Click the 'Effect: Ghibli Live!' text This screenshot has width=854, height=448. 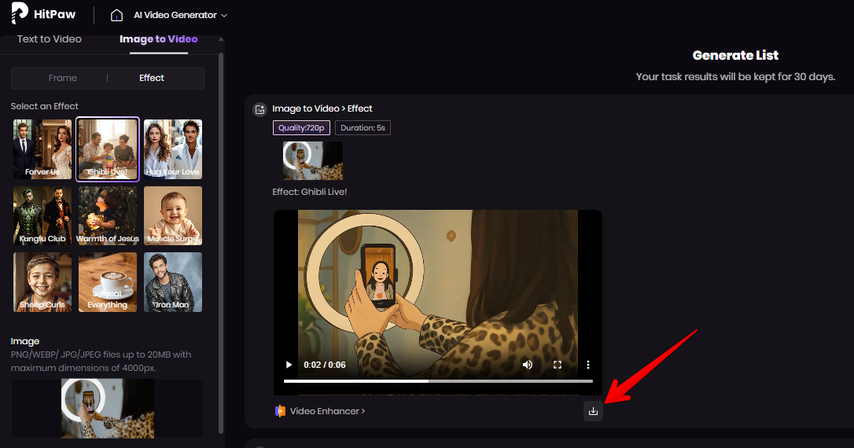(309, 192)
